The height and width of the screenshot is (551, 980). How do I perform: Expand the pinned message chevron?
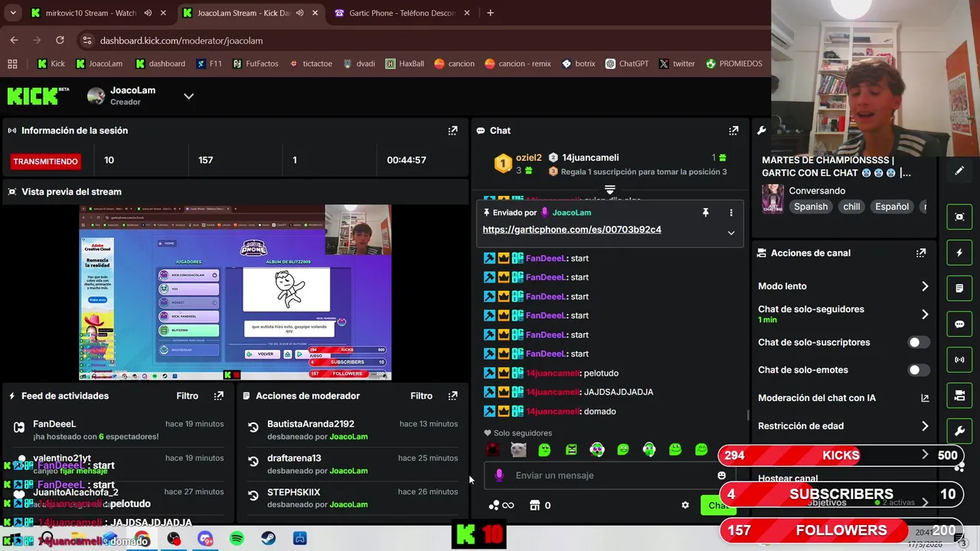pyautogui.click(x=731, y=233)
